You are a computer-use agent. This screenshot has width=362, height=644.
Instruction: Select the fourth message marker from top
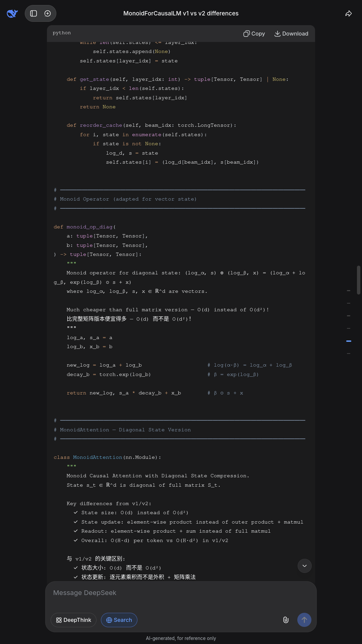(x=349, y=328)
